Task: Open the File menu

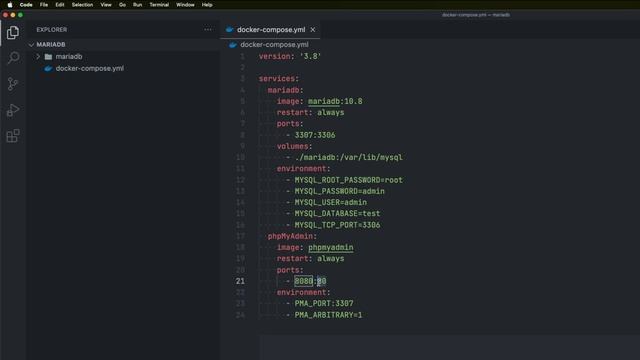Action: (44, 5)
